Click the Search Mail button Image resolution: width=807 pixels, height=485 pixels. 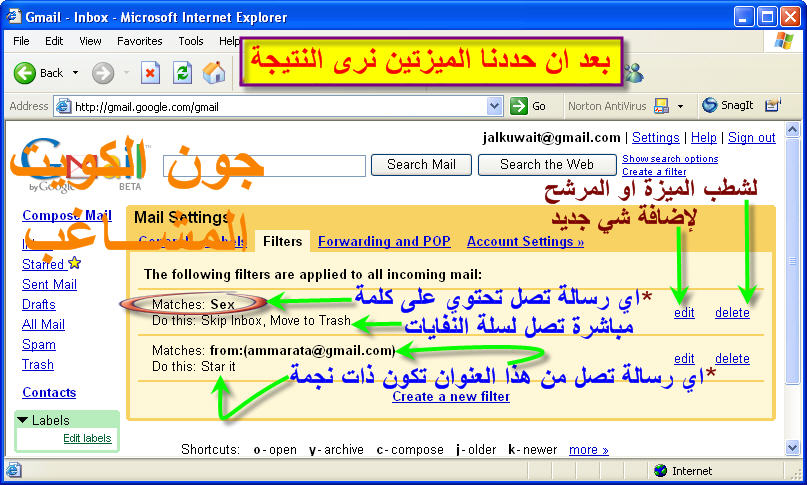(x=421, y=165)
